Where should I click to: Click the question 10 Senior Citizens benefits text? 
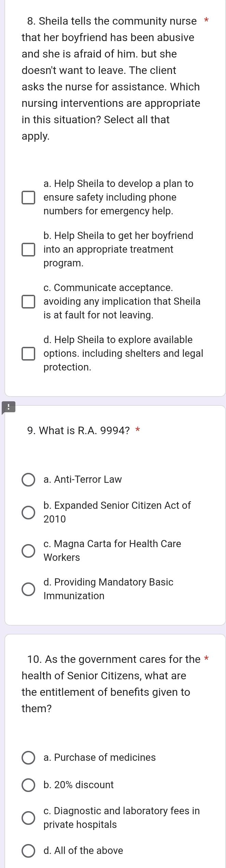(x=106, y=684)
